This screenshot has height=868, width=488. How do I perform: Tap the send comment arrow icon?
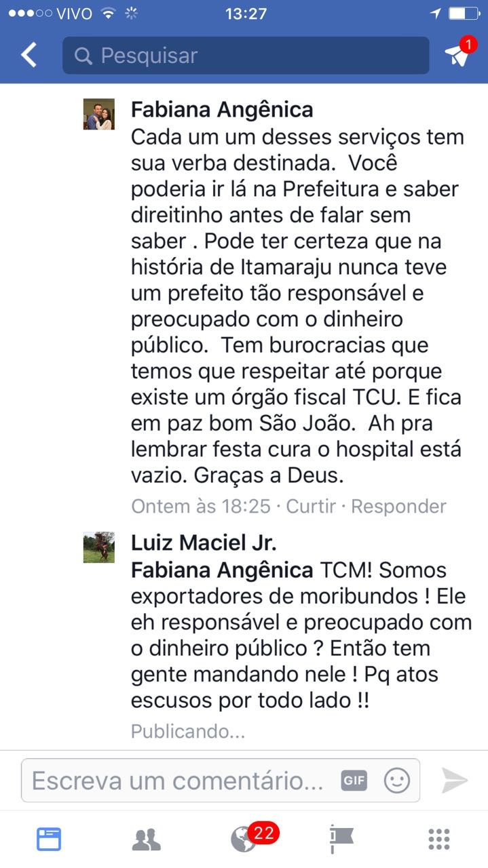(x=455, y=781)
